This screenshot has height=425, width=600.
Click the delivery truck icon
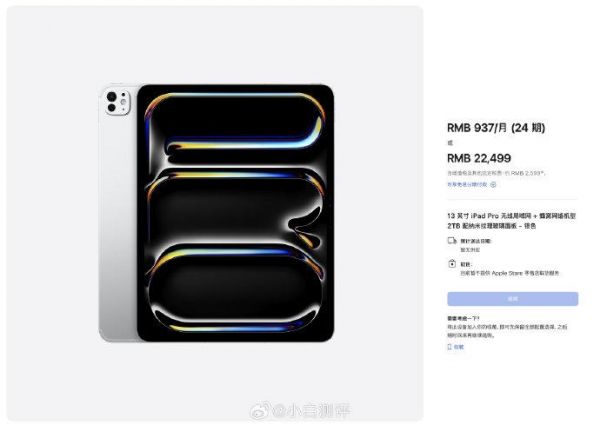[x=452, y=241]
